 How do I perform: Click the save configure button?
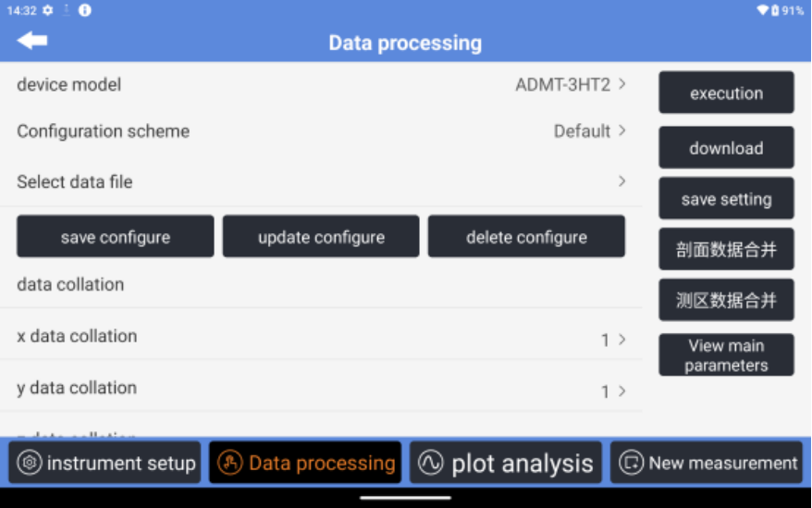coord(116,237)
